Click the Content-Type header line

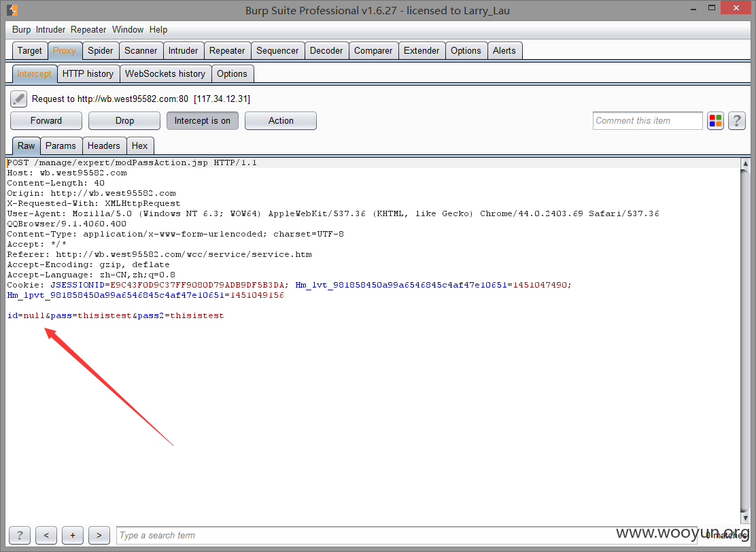click(175, 234)
